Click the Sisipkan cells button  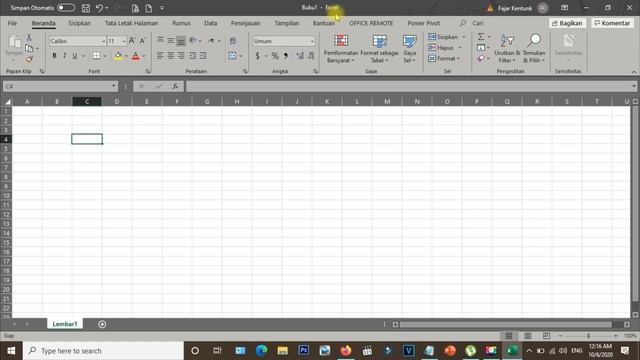[443, 37]
